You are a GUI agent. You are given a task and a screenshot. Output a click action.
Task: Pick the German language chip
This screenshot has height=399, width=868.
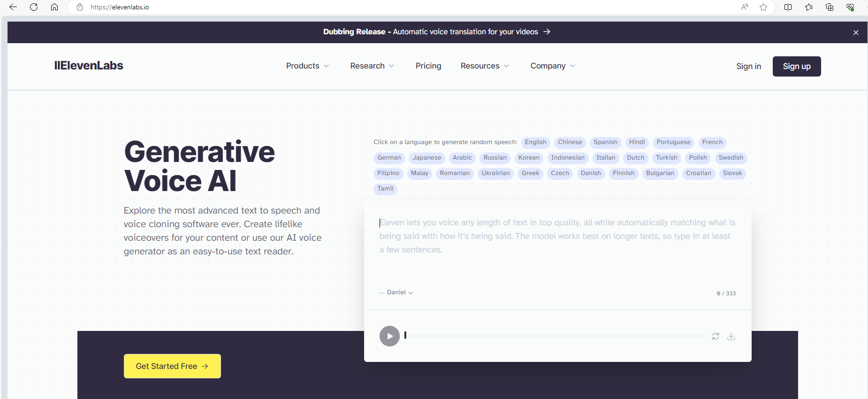(x=389, y=158)
